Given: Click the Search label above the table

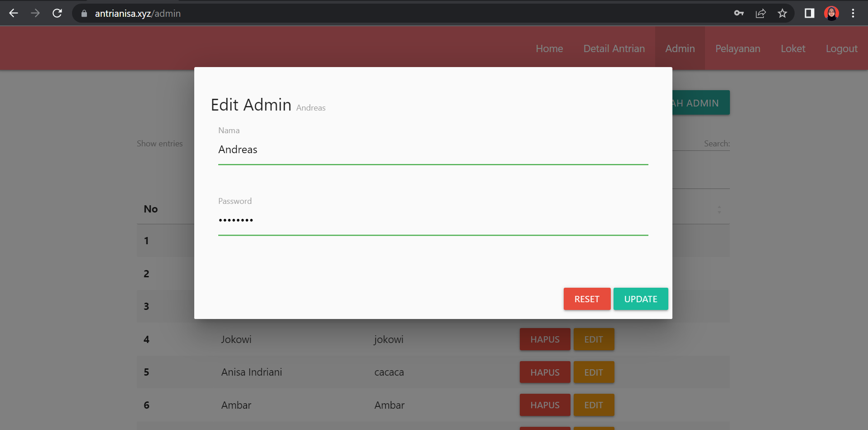Looking at the screenshot, I should 717,144.
